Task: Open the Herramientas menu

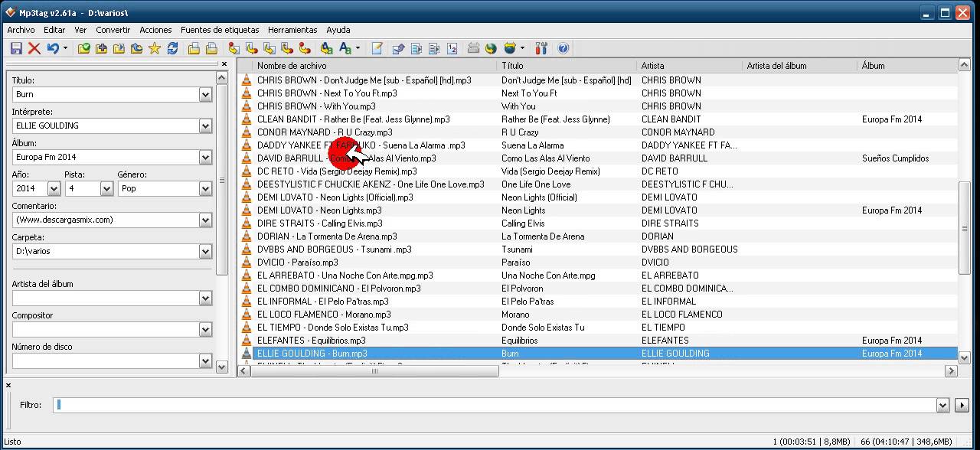Action: (292, 30)
